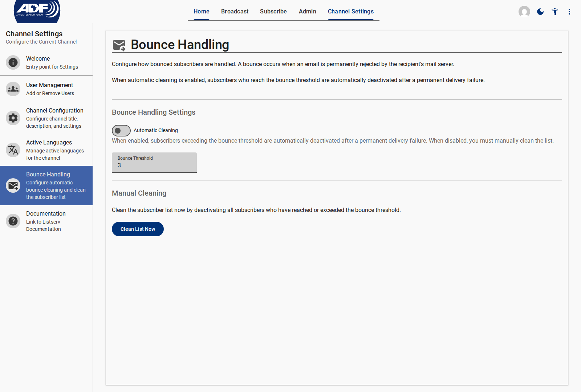581x392 pixels.
Task: Go to the Home tab
Action: tap(202, 12)
